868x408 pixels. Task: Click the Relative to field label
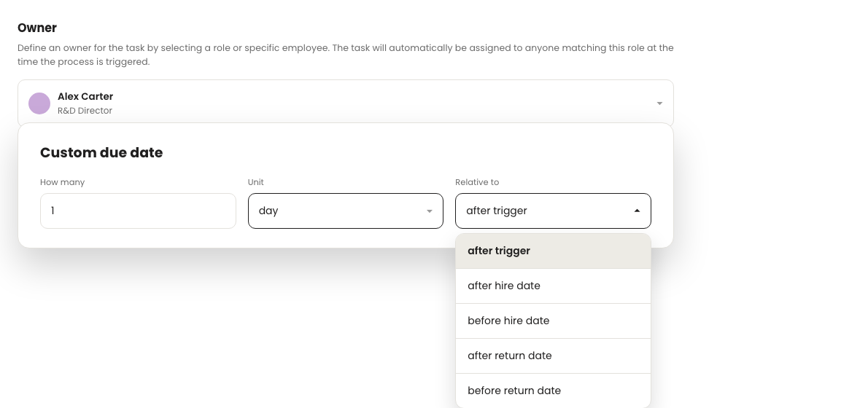pyautogui.click(x=476, y=182)
